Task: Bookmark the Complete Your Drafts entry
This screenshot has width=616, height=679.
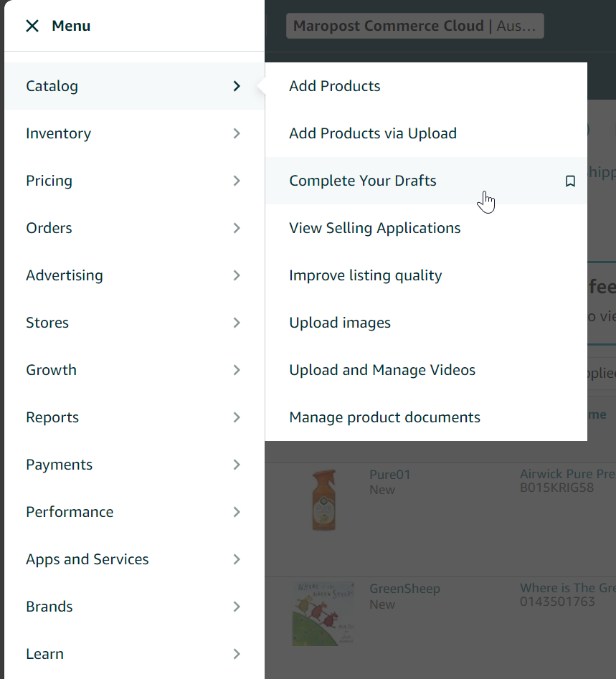Action: pos(571,181)
